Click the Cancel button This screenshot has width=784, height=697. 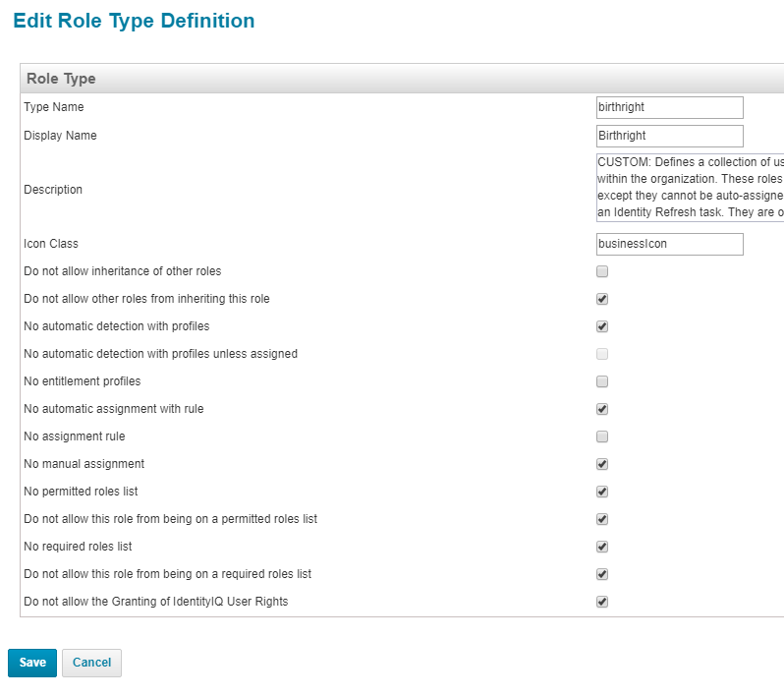coord(91,663)
